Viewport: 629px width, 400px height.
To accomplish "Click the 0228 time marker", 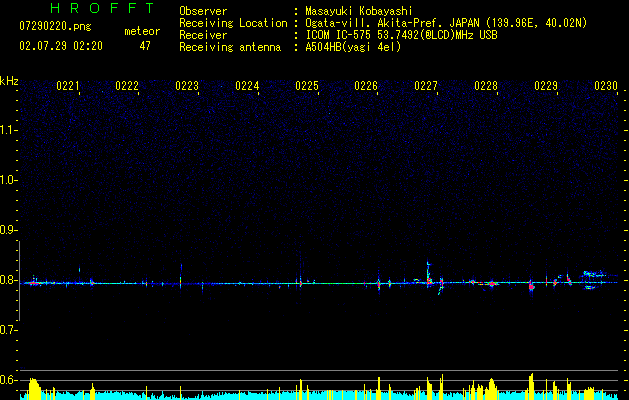I will (486, 86).
